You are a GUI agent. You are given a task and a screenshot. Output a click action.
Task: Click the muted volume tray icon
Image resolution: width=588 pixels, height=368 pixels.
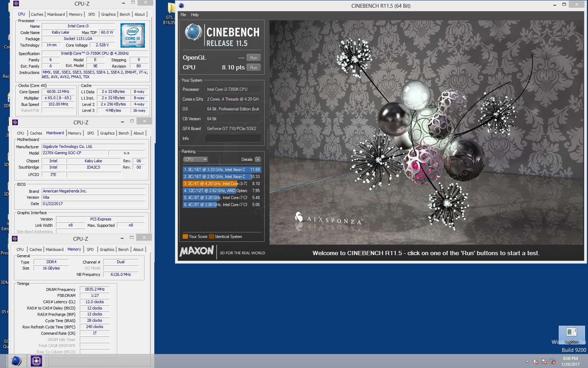tap(536, 361)
